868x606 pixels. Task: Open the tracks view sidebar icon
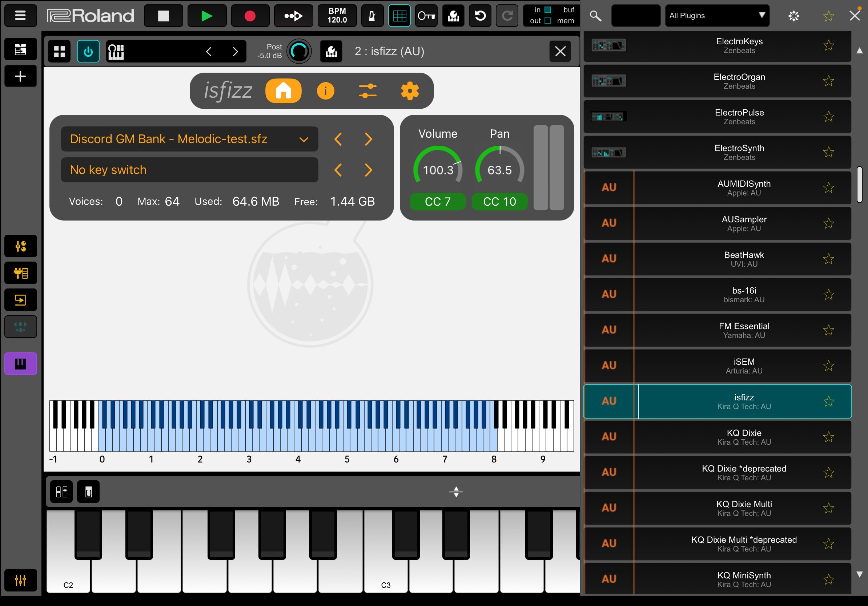(x=20, y=49)
